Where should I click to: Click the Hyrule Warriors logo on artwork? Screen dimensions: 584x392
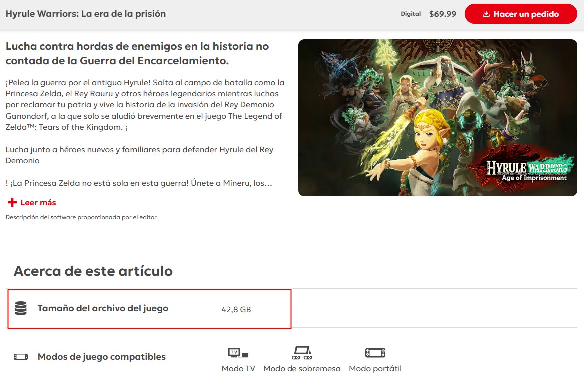(526, 171)
